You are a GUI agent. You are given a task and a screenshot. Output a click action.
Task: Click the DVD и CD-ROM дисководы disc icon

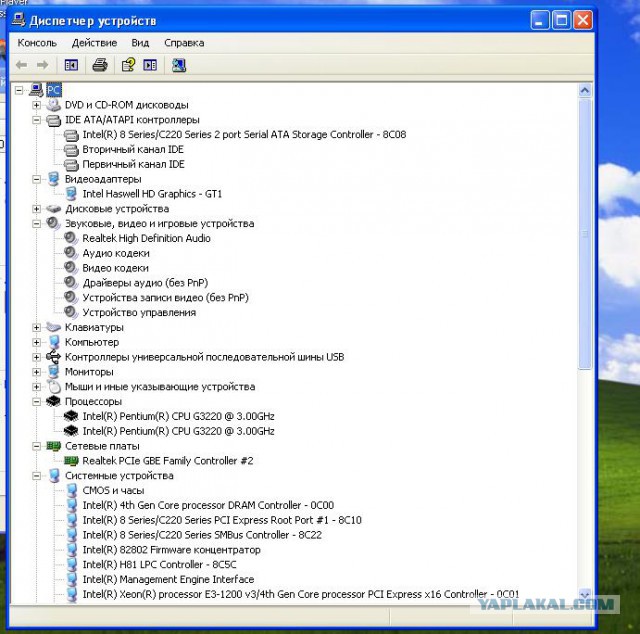(x=53, y=105)
